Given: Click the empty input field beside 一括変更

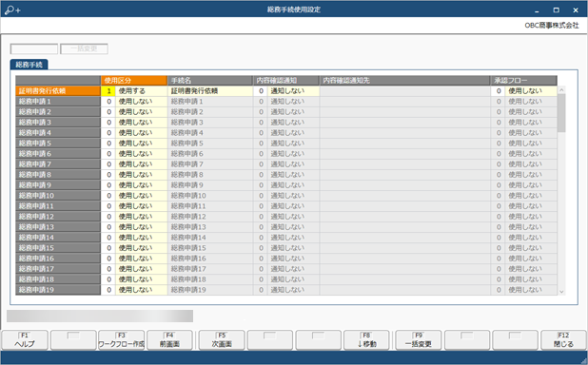Looking at the screenshot, I should (x=34, y=48).
